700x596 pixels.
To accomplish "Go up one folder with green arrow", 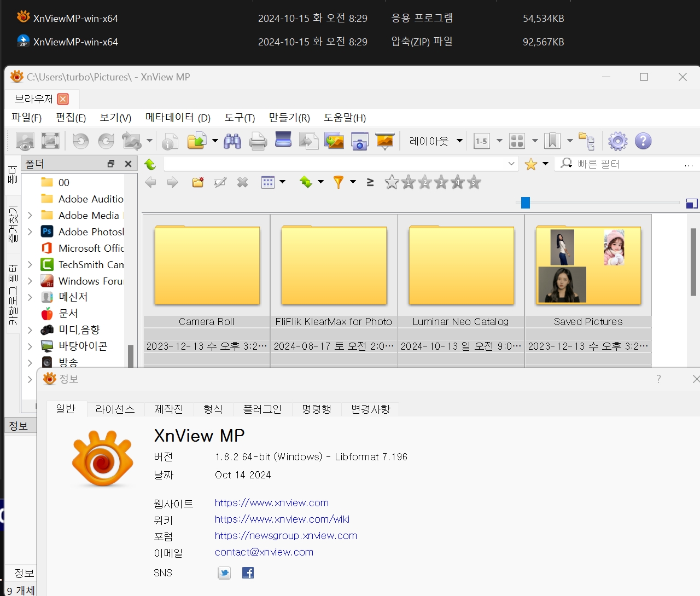I will tap(150, 164).
